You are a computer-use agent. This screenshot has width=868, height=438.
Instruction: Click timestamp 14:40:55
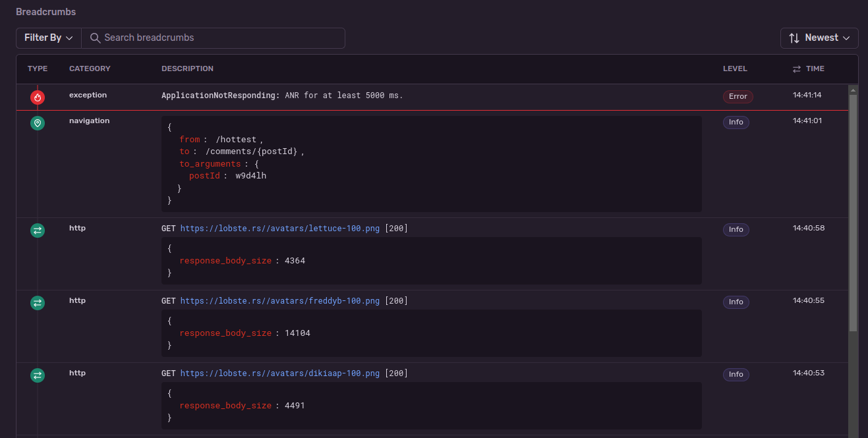809,300
